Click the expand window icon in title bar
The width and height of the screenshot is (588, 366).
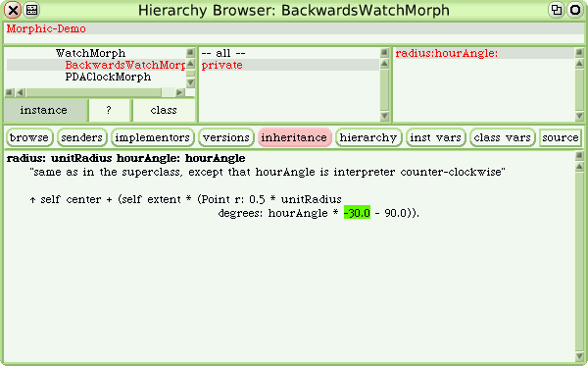(556, 10)
